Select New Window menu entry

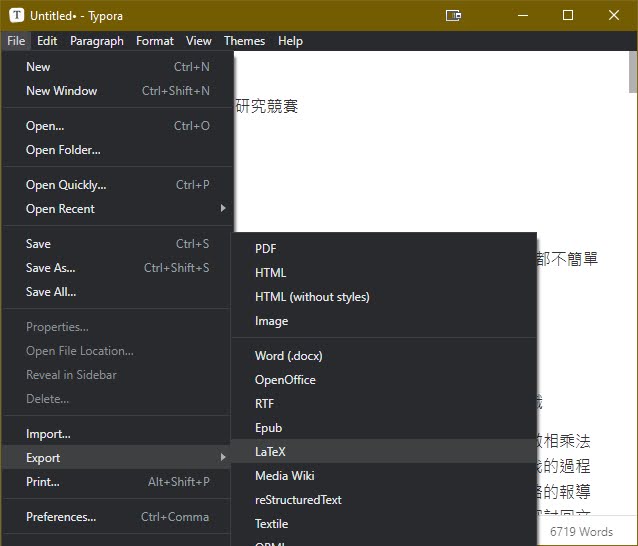118,91
